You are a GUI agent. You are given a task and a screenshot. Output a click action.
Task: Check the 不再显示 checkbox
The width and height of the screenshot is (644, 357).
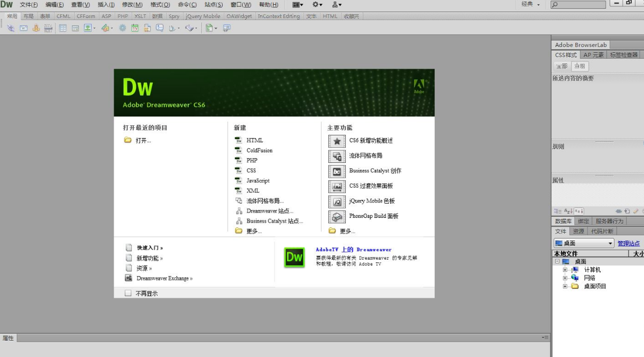tap(128, 293)
